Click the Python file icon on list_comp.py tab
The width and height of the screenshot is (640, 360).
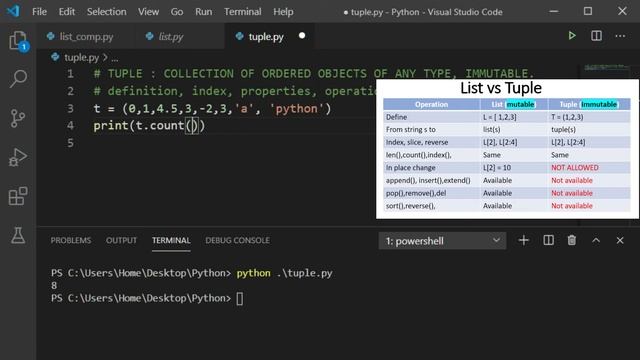[x=51, y=36]
